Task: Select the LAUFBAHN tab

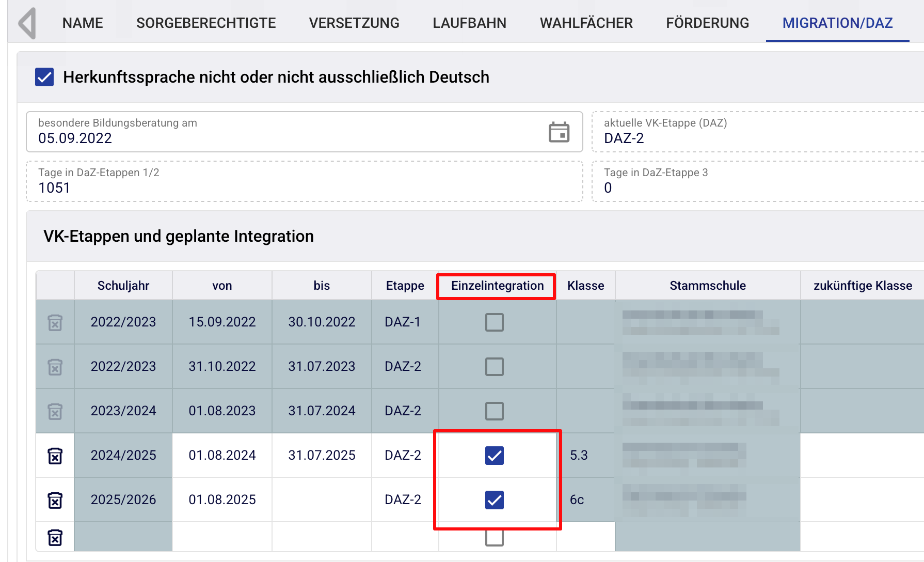Action: click(x=469, y=23)
